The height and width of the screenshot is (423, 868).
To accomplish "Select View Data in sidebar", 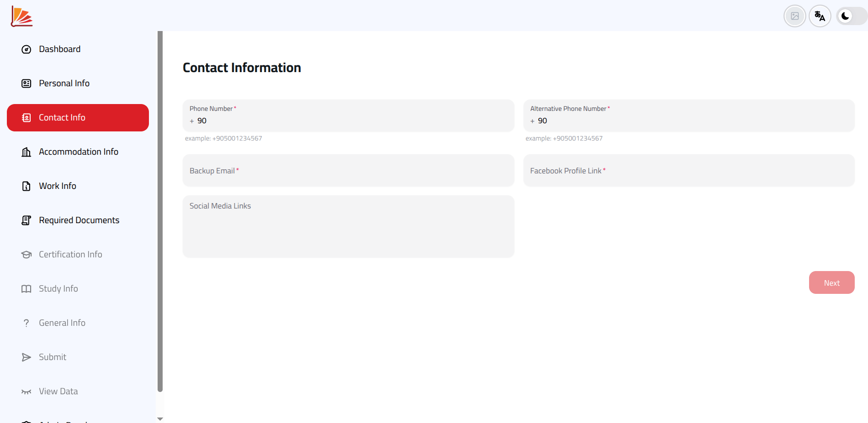I will click(x=78, y=392).
